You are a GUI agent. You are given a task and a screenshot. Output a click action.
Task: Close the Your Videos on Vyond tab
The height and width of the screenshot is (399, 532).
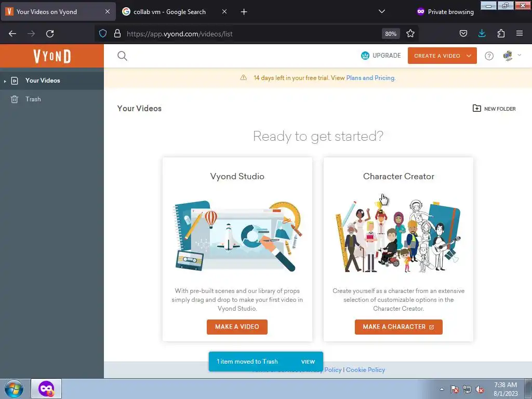[108, 11]
